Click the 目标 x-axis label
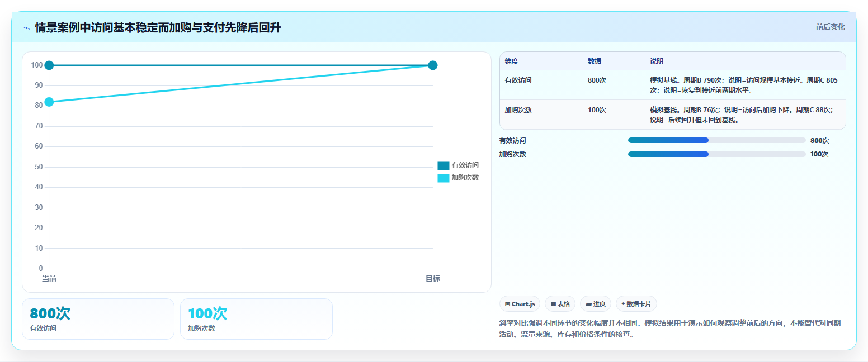 point(432,278)
